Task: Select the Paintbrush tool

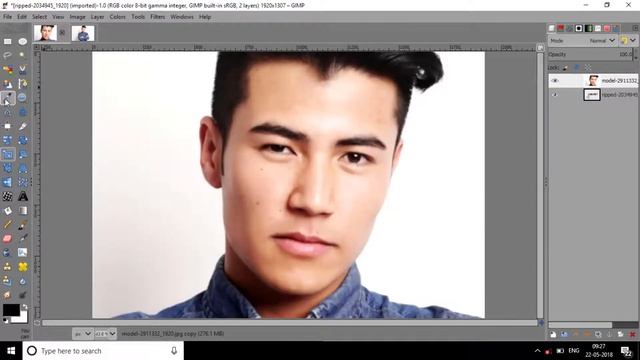Action: pos(23,224)
